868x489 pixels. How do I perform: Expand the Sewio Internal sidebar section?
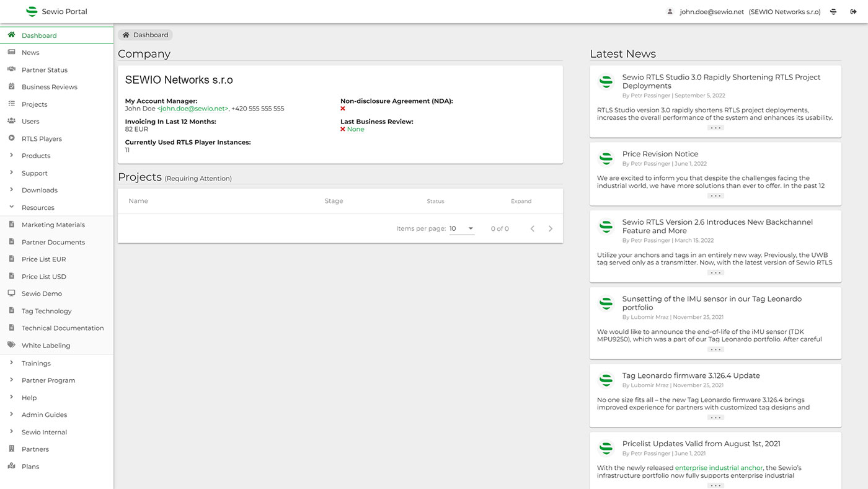pyautogui.click(x=11, y=432)
